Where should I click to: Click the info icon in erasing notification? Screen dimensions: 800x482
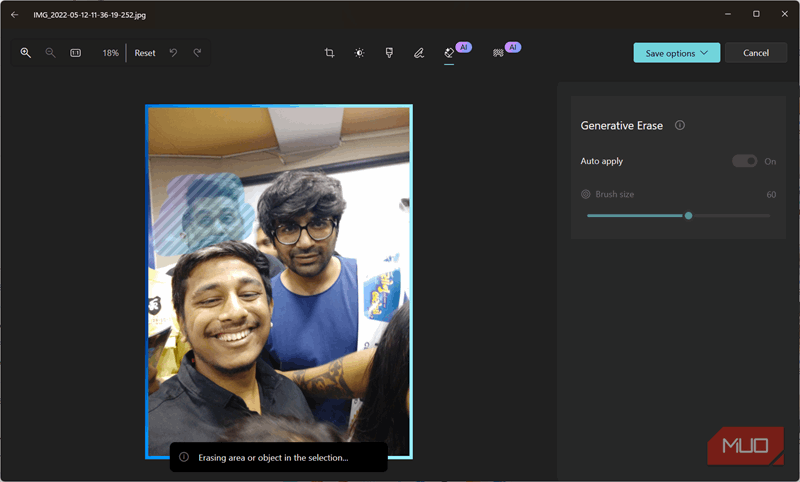tap(184, 457)
